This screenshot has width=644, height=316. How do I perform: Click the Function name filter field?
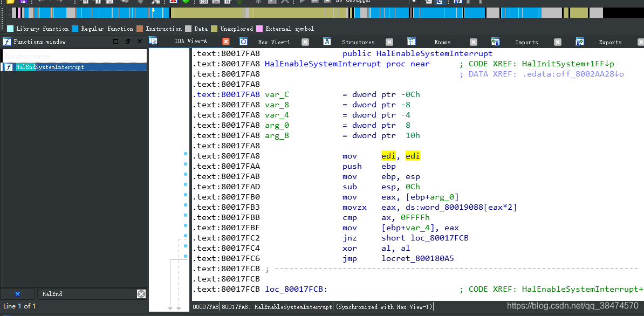coord(74,56)
